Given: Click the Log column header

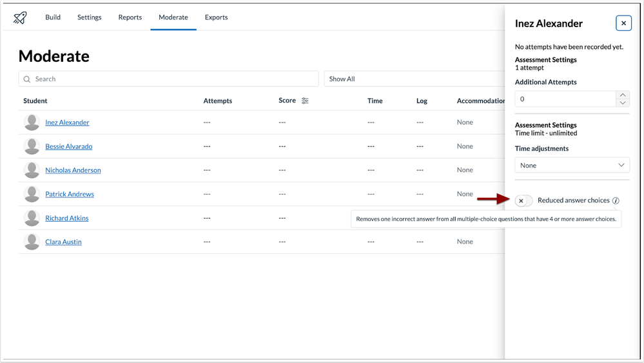Looking at the screenshot, I should tap(422, 101).
